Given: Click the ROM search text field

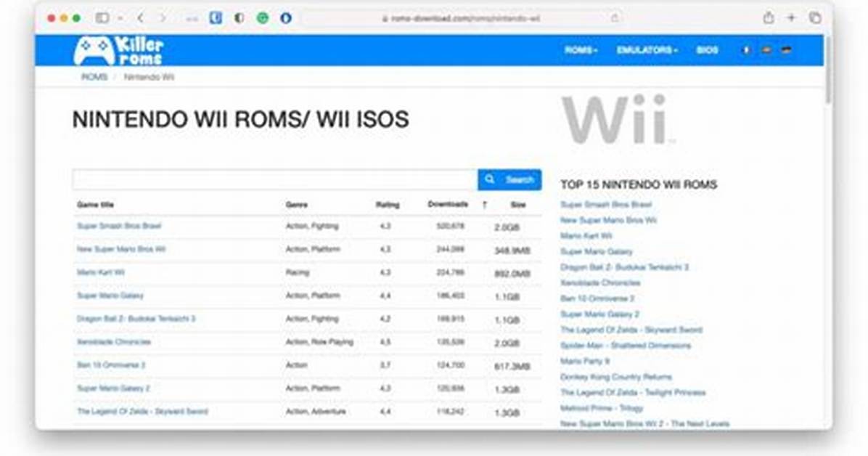Looking at the screenshot, I should pyautogui.click(x=275, y=179).
